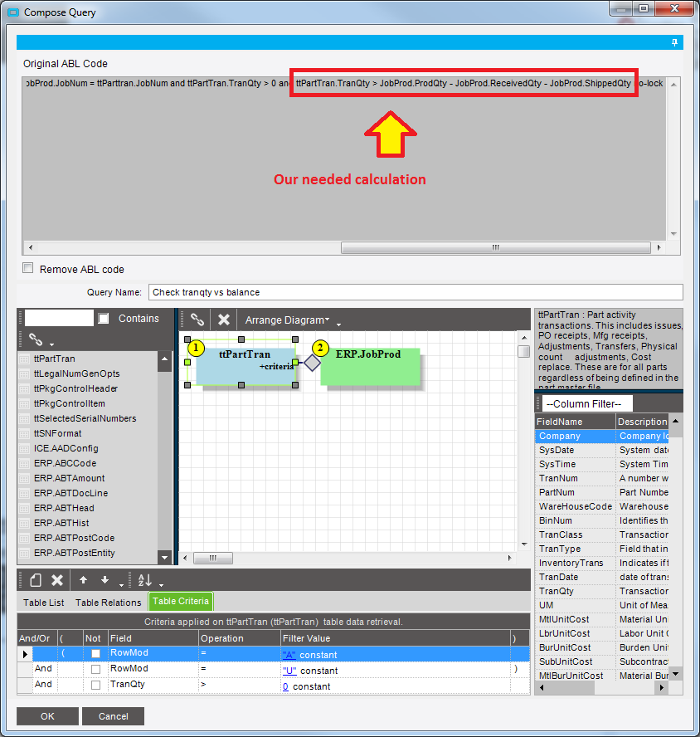Click link tables icon in diagram toolbar
700x737 pixels.
pyautogui.click(x=197, y=320)
